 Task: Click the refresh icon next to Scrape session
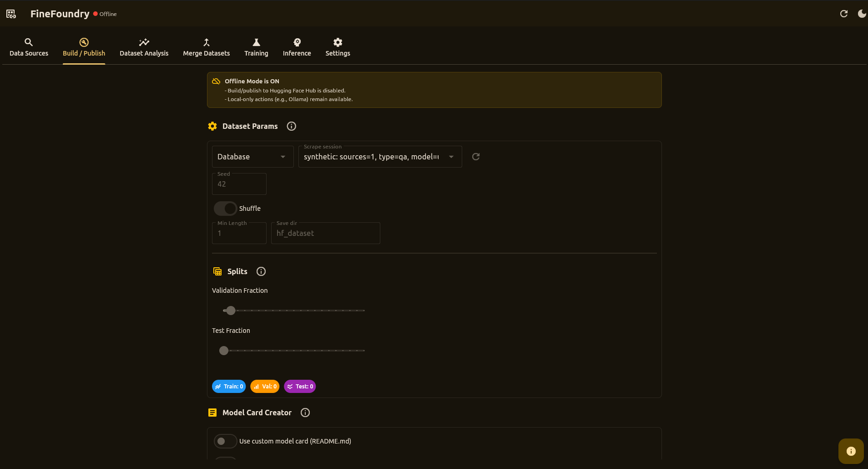click(x=475, y=156)
